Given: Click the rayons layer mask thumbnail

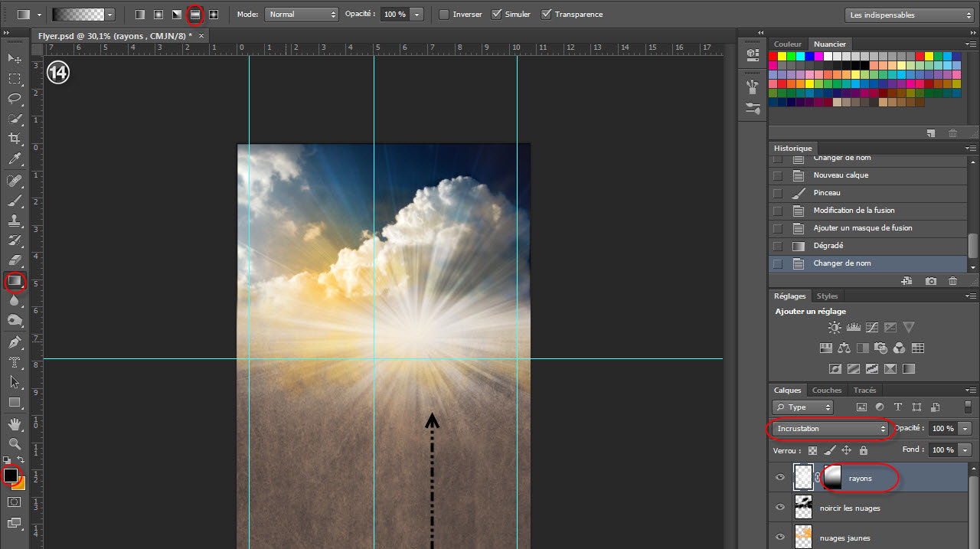Looking at the screenshot, I should click(831, 478).
